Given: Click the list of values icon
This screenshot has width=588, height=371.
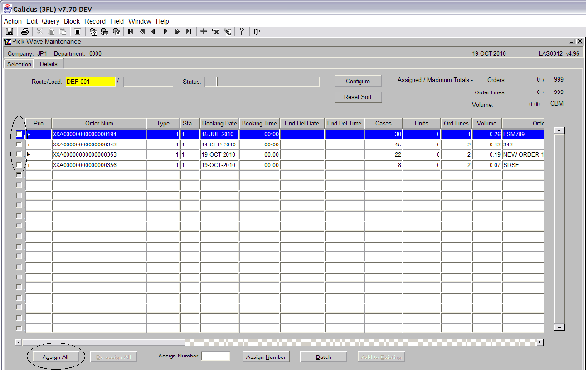Looking at the screenshot, I should click(78, 31).
